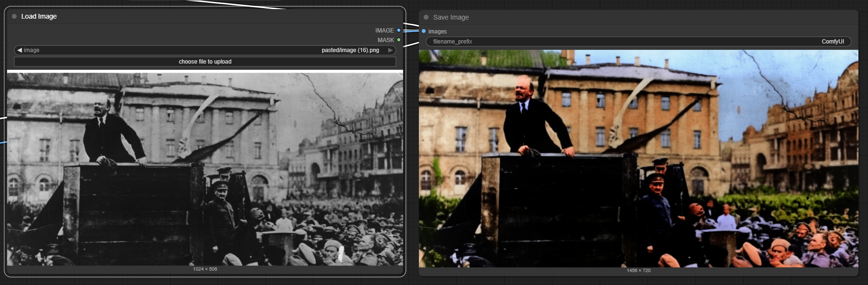Image resolution: width=868 pixels, height=285 pixels.
Task: Click the colorized output preview image
Action: 638,158
